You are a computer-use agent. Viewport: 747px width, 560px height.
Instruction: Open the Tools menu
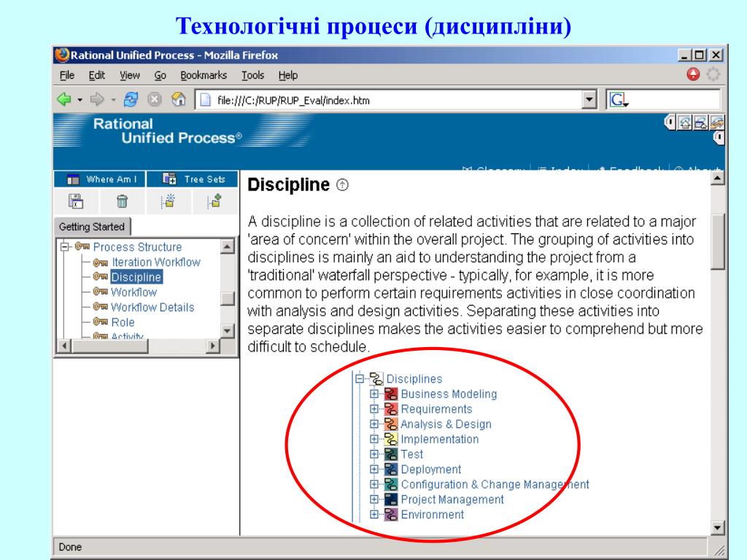[x=252, y=75]
